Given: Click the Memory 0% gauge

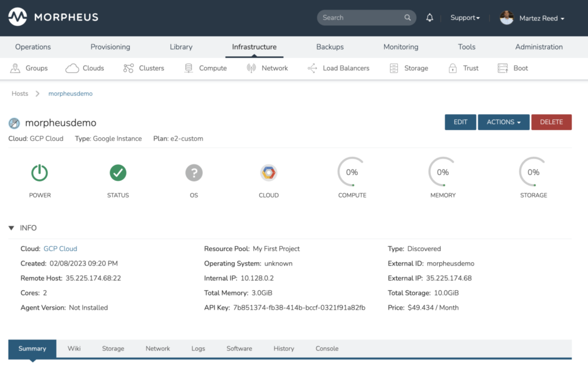Looking at the screenshot, I should (x=443, y=172).
